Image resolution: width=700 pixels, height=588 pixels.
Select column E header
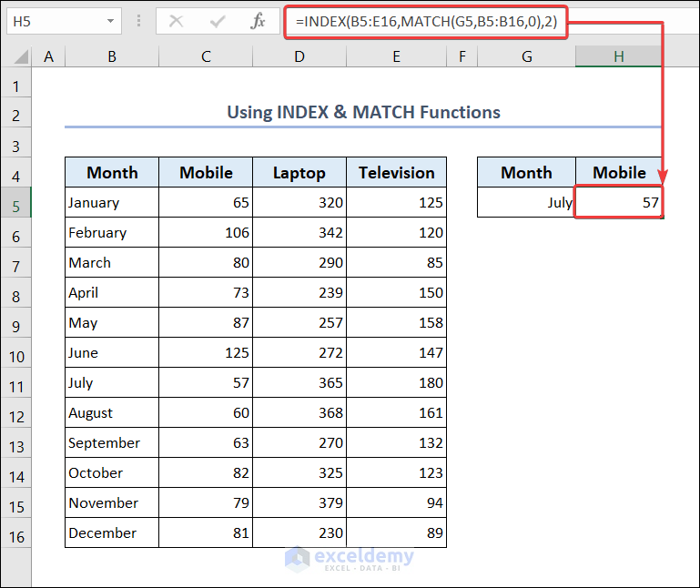[397, 56]
